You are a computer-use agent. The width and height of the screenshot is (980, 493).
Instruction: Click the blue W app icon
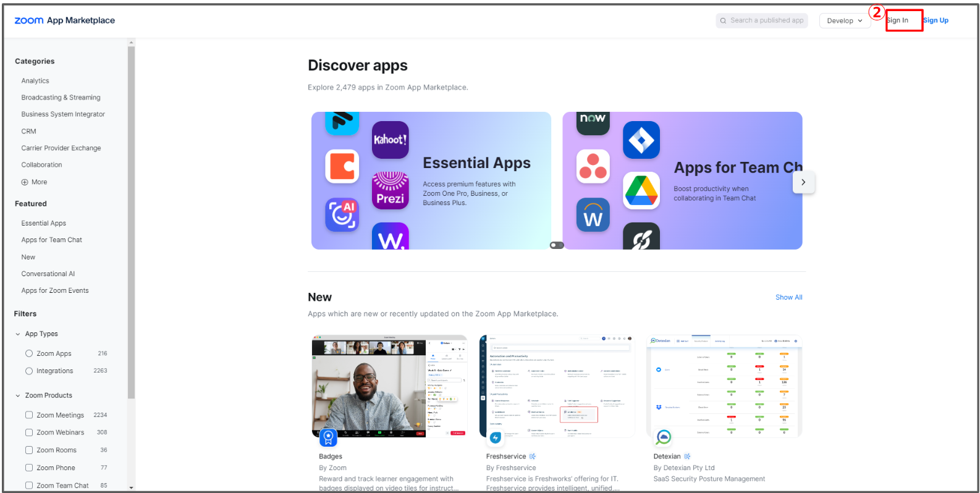(x=593, y=214)
